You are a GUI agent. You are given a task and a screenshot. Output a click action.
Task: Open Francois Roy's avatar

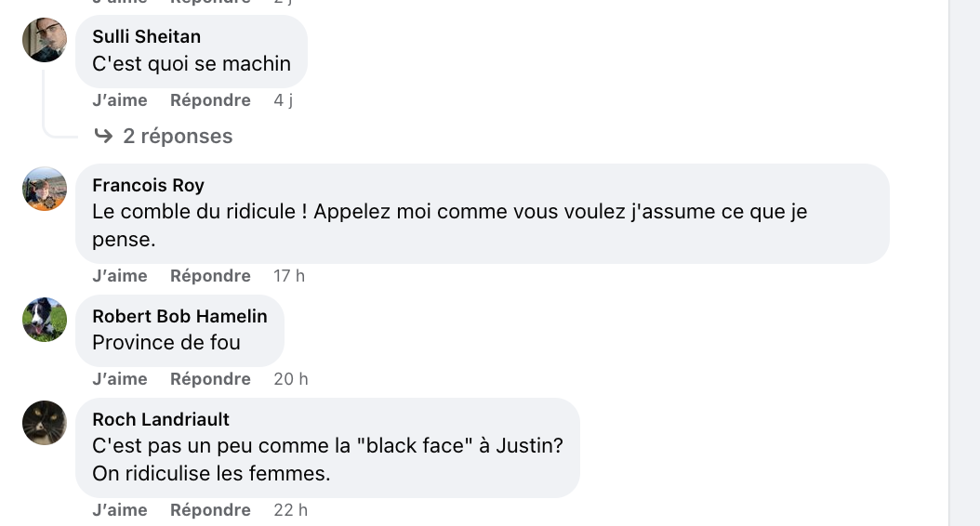tap(45, 189)
